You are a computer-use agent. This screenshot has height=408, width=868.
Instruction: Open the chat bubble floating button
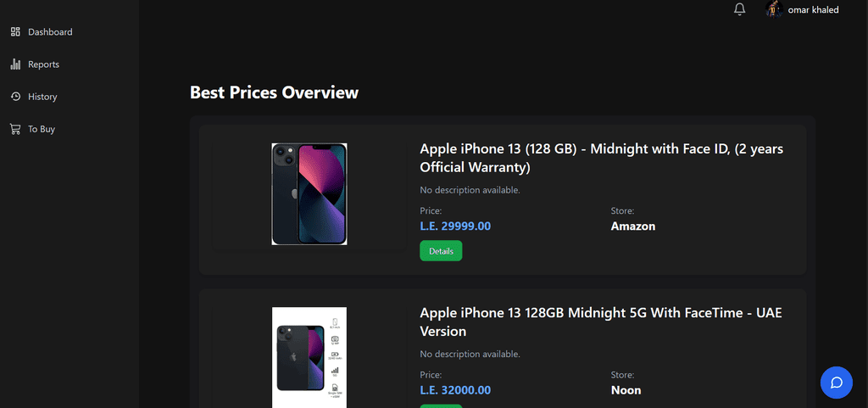coord(836,383)
